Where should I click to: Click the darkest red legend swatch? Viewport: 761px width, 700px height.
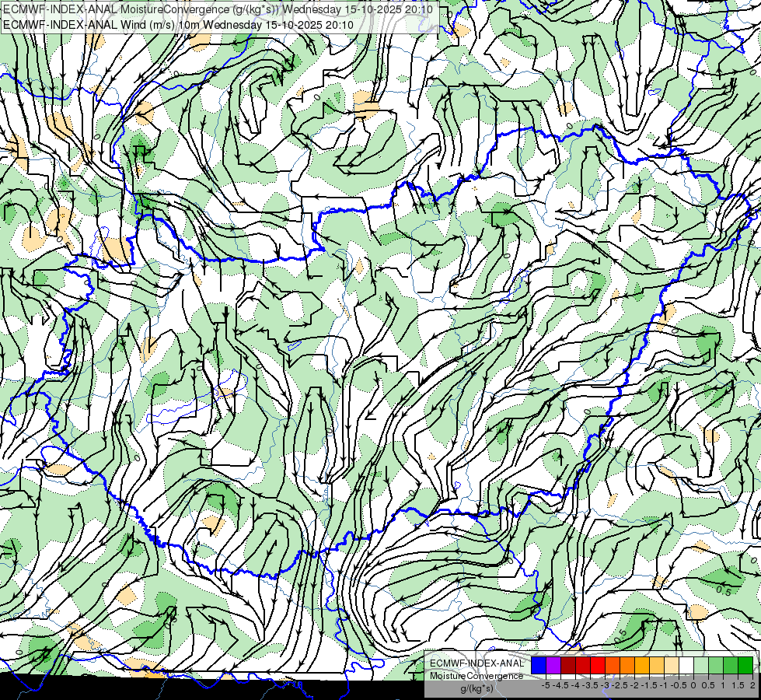coord(568,665)
